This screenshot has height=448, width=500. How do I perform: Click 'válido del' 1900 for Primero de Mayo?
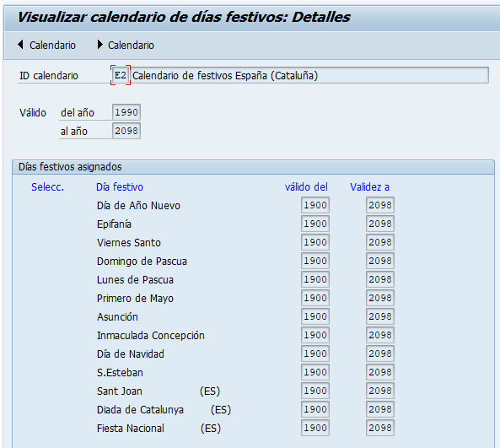click(315, 297)
